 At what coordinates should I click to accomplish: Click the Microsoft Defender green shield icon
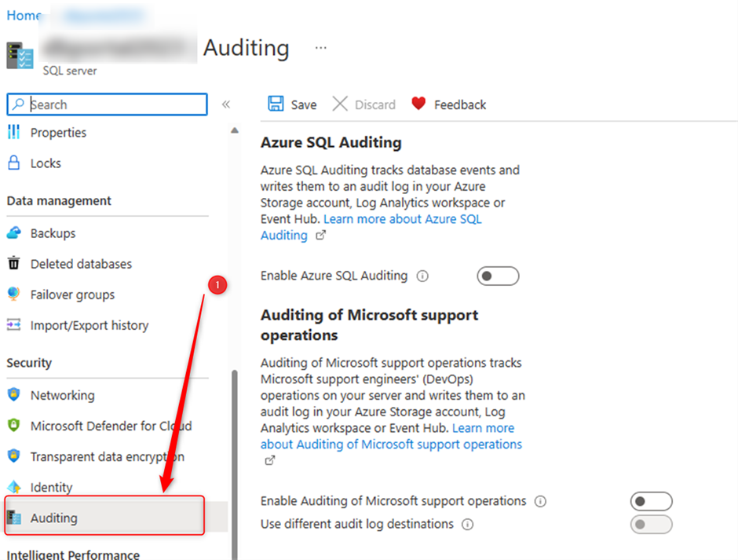(x=14, y=425)
